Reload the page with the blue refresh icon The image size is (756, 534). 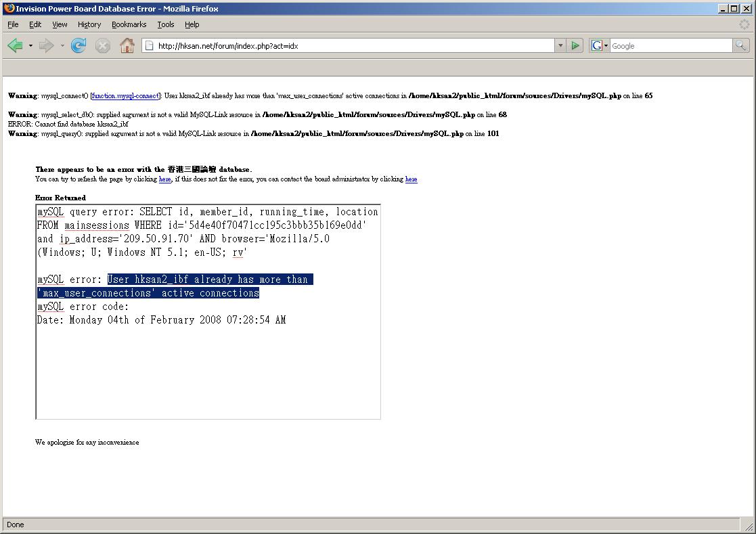click(78, 46)
